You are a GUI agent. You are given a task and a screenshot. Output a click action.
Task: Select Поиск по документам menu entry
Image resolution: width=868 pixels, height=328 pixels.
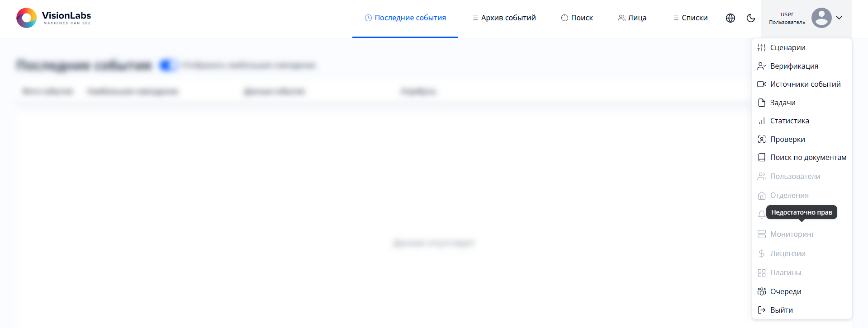click(x=808, y=157)
